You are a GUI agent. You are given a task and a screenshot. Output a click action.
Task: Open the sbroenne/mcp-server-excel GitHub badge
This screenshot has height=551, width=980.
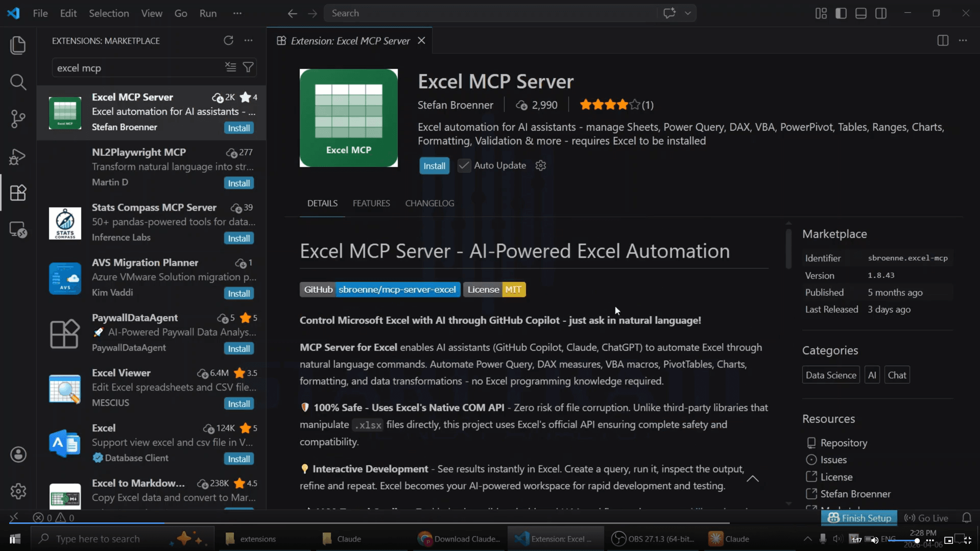tap(380, 290)
